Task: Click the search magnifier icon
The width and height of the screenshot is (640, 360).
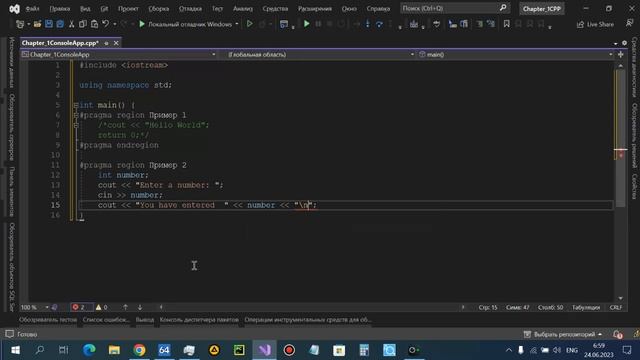Action: tap(503, 8)
